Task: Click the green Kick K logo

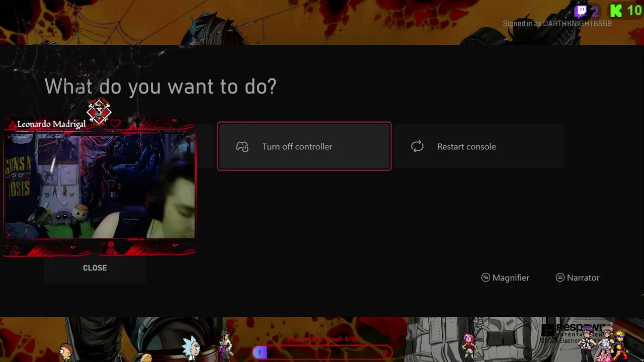Action: pyautogui.click(x=616, y=11)
